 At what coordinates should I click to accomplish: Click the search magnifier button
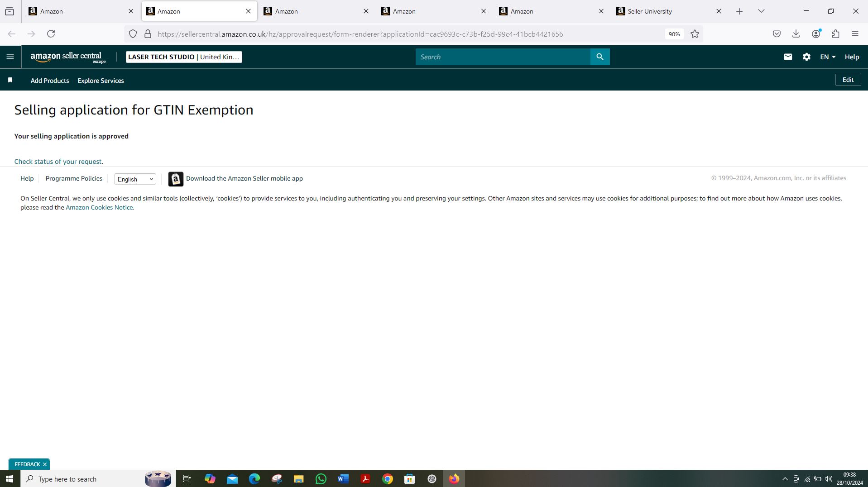(600, 57)
